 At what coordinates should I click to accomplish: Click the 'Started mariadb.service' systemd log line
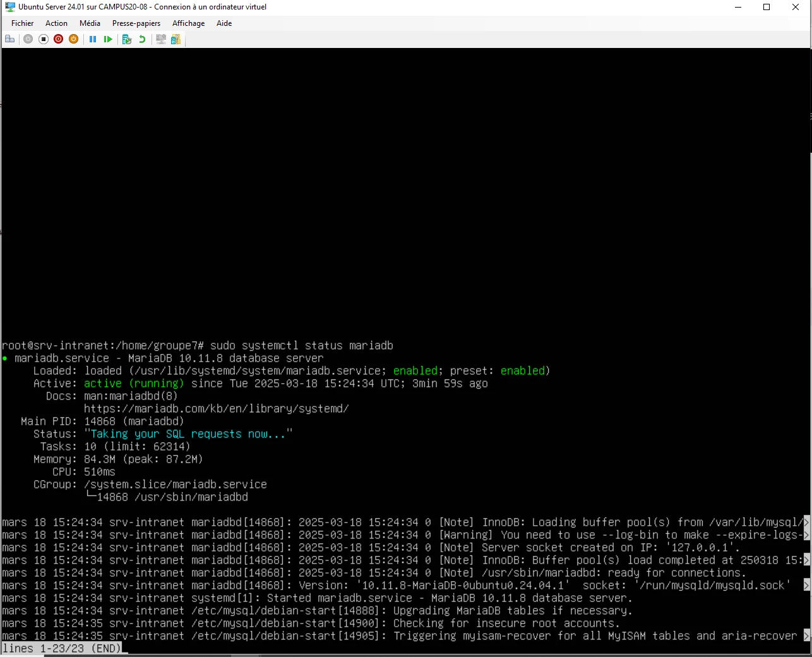coord(317,598)
